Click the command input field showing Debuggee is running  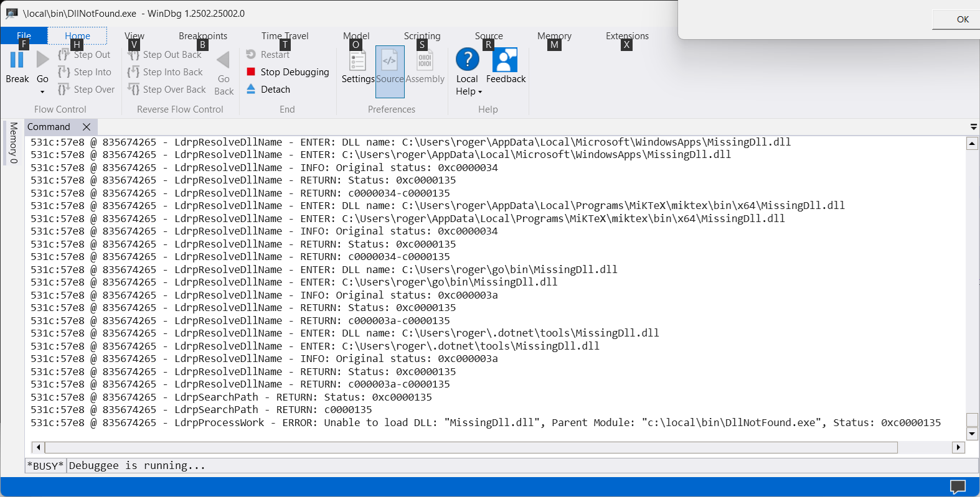click(x=522, y=465)
